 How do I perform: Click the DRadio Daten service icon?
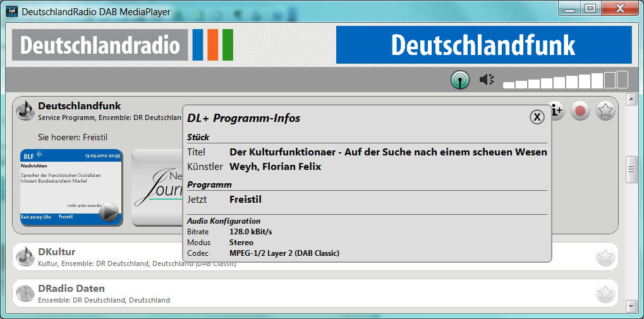25,293
